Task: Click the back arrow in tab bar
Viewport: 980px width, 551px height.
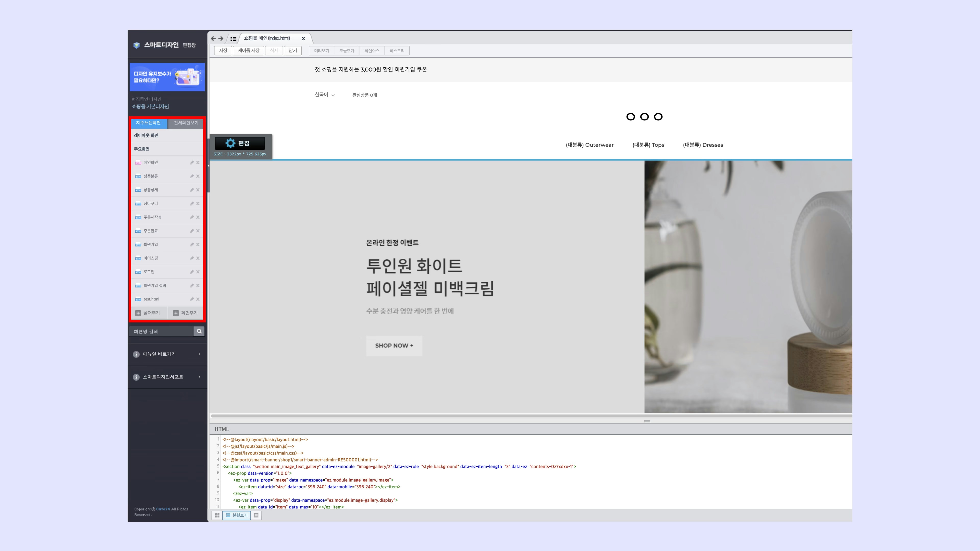Action: 213,39
